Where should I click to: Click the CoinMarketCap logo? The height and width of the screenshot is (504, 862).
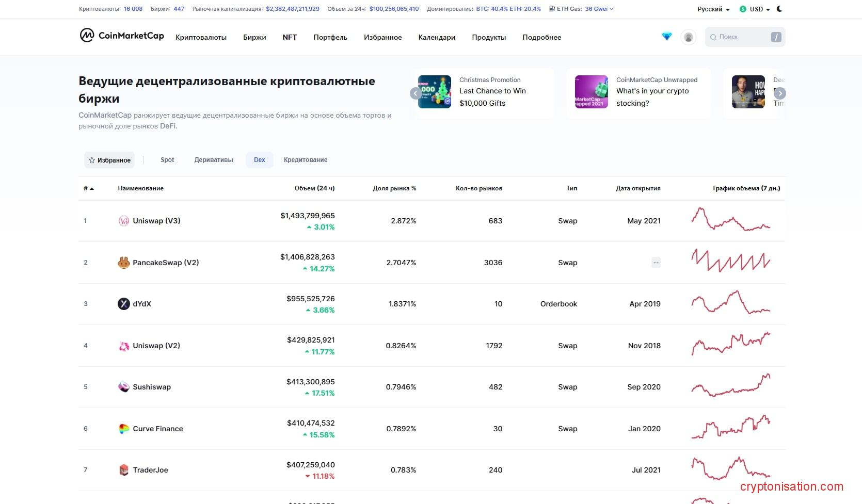pos(122,36)
